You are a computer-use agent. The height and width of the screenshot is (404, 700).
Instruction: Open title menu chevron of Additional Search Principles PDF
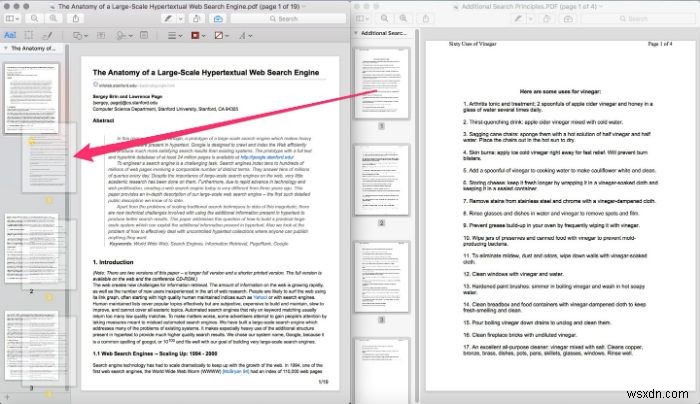[x=601, y=7]
